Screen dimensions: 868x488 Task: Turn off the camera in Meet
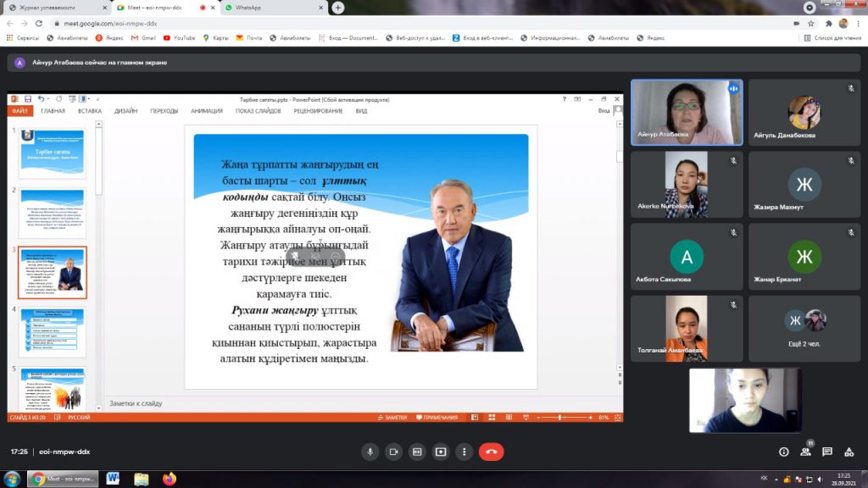(393, 452)
